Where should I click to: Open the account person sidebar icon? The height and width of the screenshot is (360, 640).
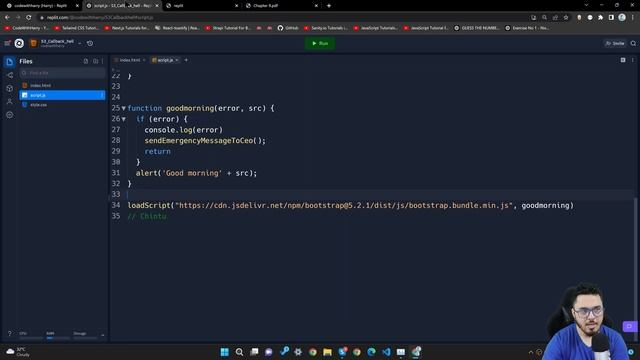(9, 101)
